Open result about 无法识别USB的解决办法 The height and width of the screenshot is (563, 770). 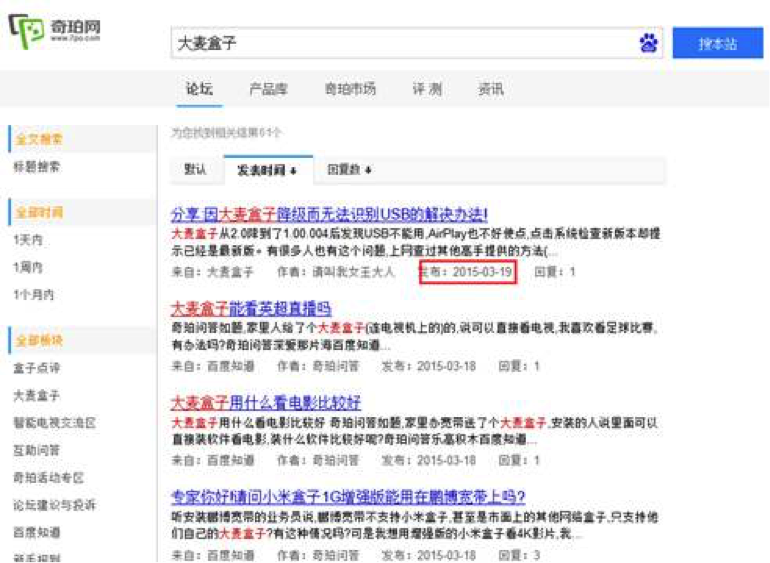(329, 214)
